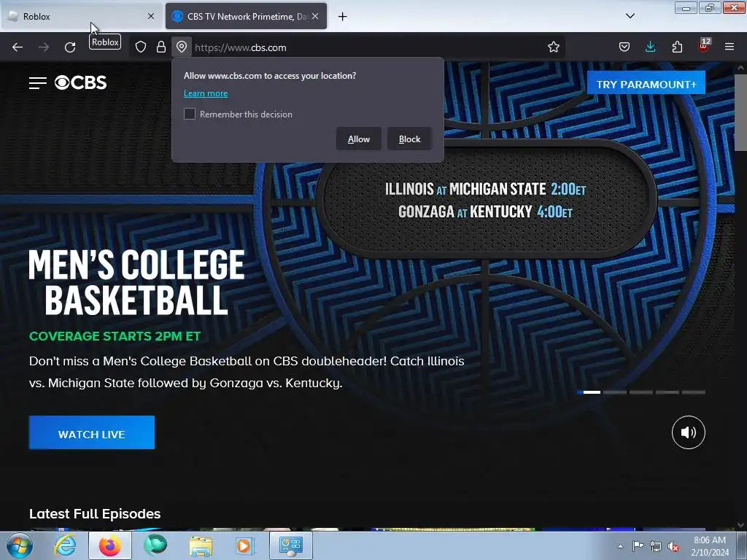Viewport: 747px width, 560px height.
Task: Switch to the Roblox tab
Action: pyautogui.click(x=81, y=16)
